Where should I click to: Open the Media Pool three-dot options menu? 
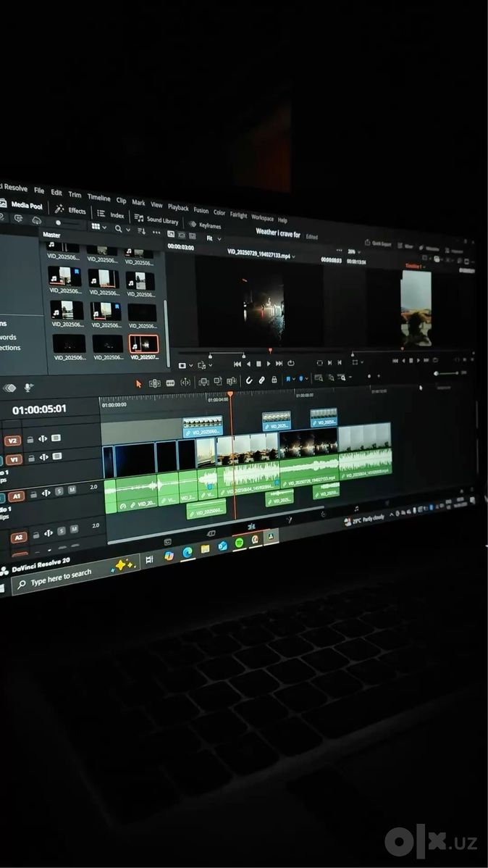(x=156, y=232)
